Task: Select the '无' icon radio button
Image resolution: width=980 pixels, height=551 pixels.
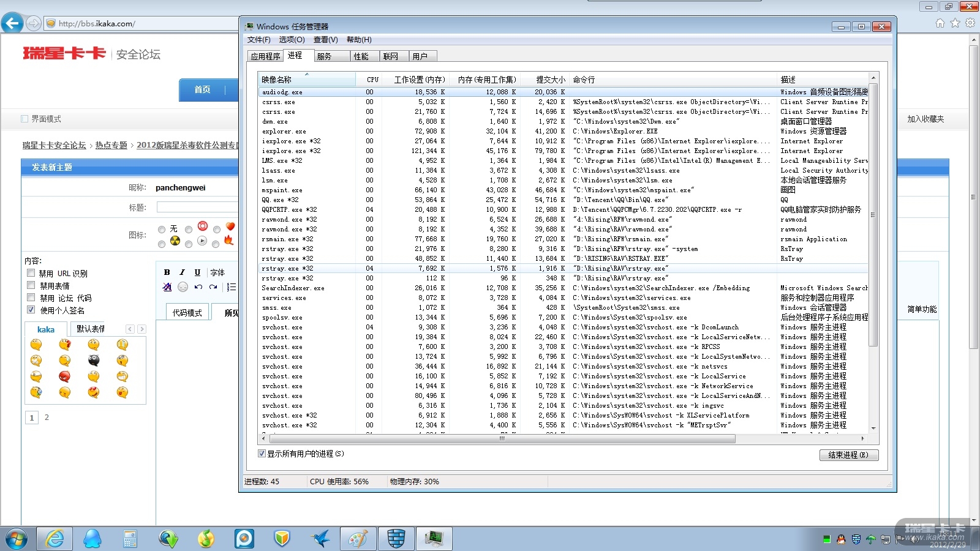Action: (162, 230)
